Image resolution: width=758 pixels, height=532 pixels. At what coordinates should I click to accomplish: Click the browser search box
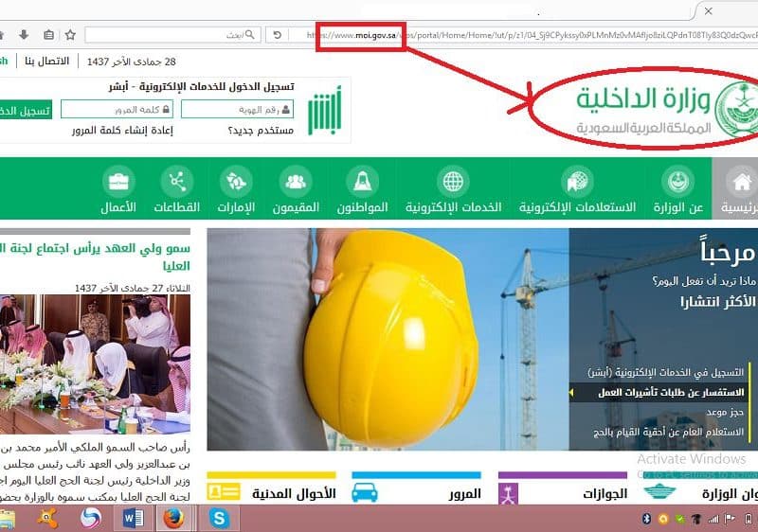[172, 35]
